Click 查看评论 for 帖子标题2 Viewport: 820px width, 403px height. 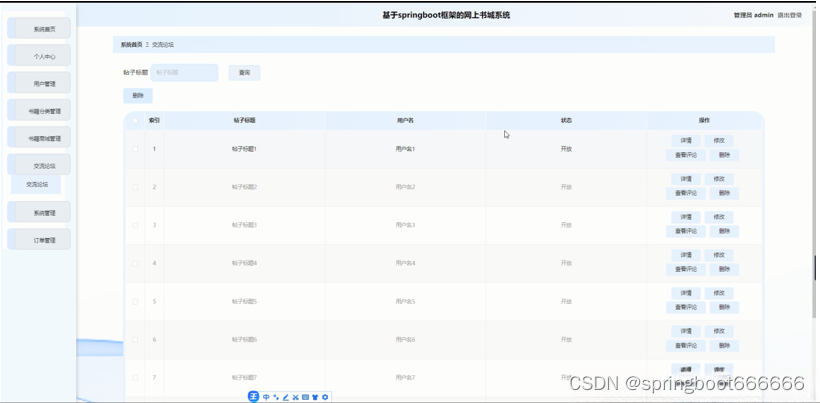pos(686,193)
